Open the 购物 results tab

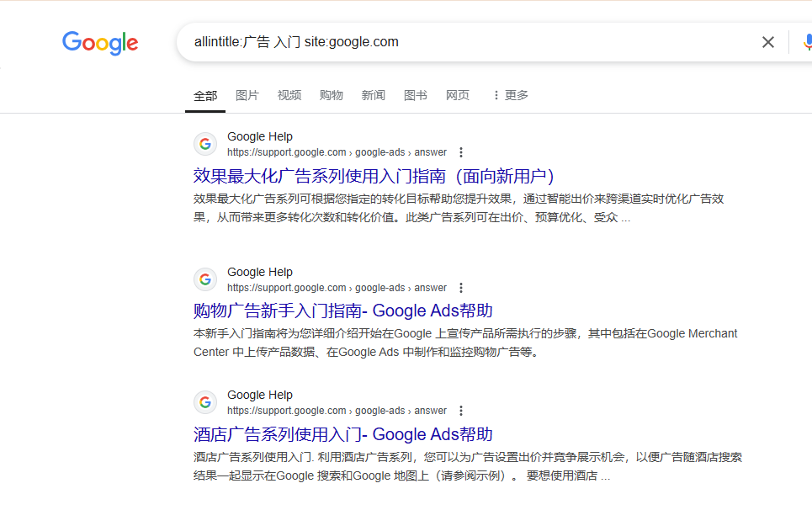tap(332, 95)
